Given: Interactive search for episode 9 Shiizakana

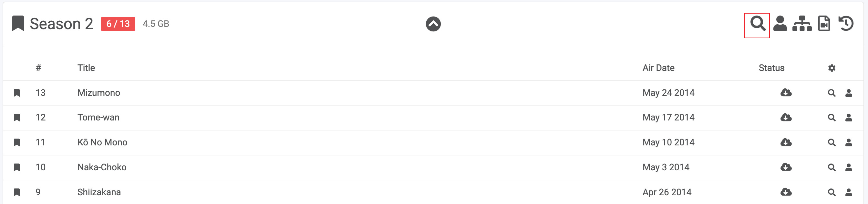Looking at the screenshot, I should tap(848, 193).
